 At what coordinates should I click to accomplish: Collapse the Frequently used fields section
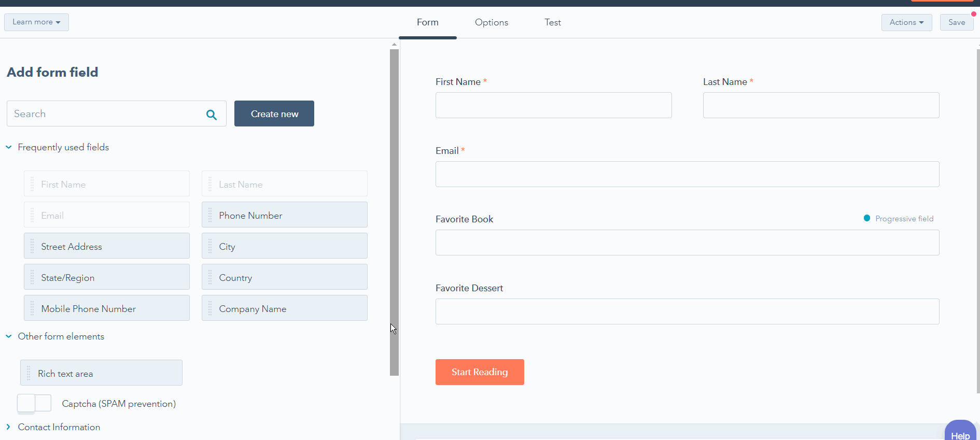coord(9,147)
